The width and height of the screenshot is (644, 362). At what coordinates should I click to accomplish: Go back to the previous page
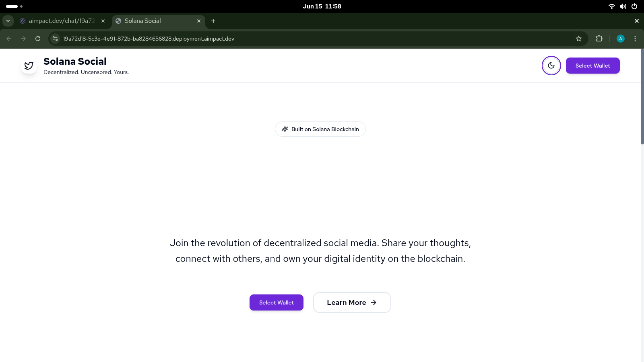pos(9,39)
